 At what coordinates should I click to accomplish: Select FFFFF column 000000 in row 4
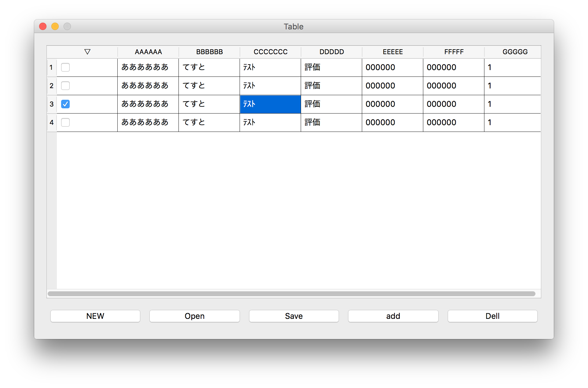pyautogui.click(x=454, y=122)
